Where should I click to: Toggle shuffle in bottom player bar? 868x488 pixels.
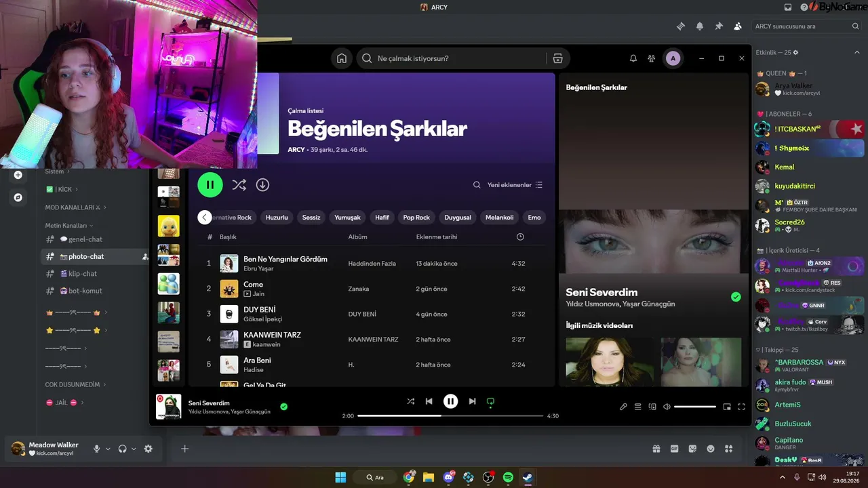[x=410, y=401]
